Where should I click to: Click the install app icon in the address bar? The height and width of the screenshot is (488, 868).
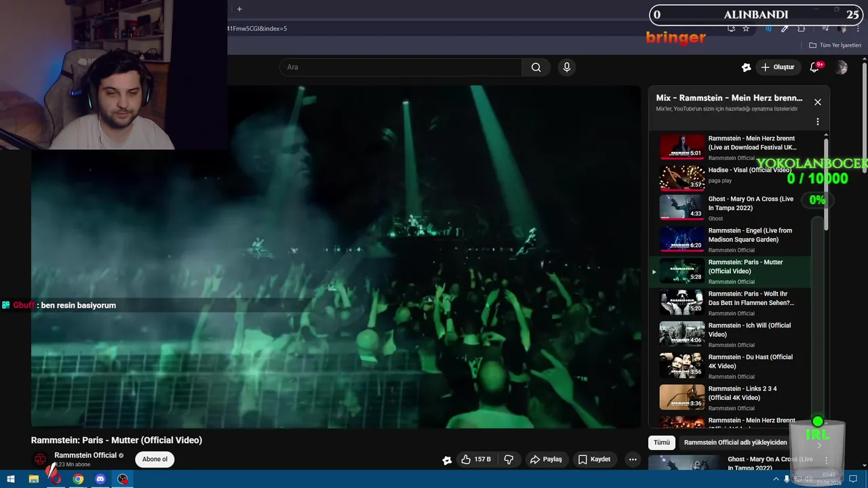click(x=731, y=28)
